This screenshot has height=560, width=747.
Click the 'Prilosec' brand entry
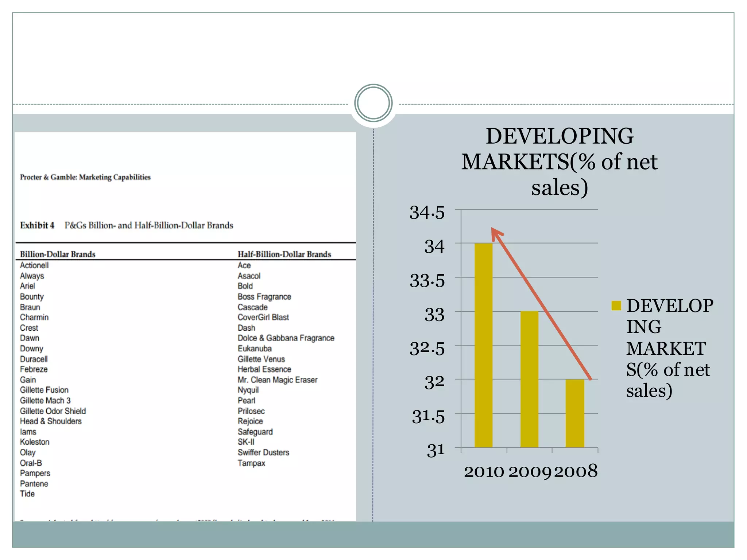[251, 411]
